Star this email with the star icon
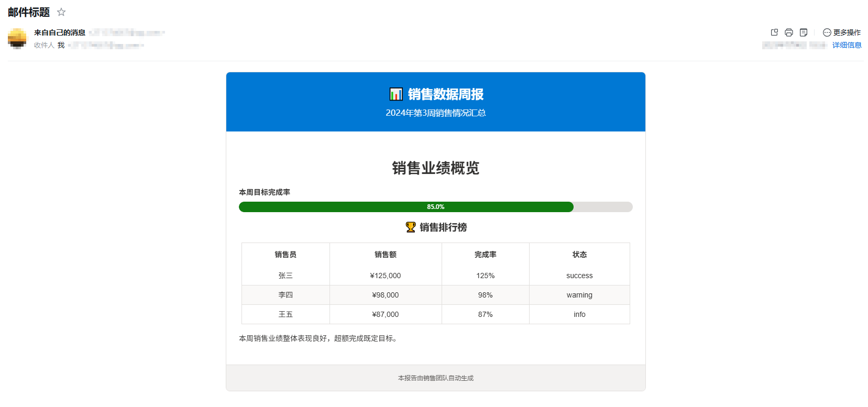 [x=61, y=12]
